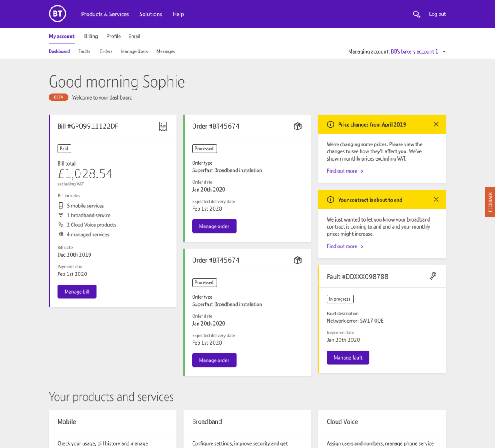This screenshot has height=448, width=495.
Task: Select the Dashboard sub-tab
Action: 59,51
